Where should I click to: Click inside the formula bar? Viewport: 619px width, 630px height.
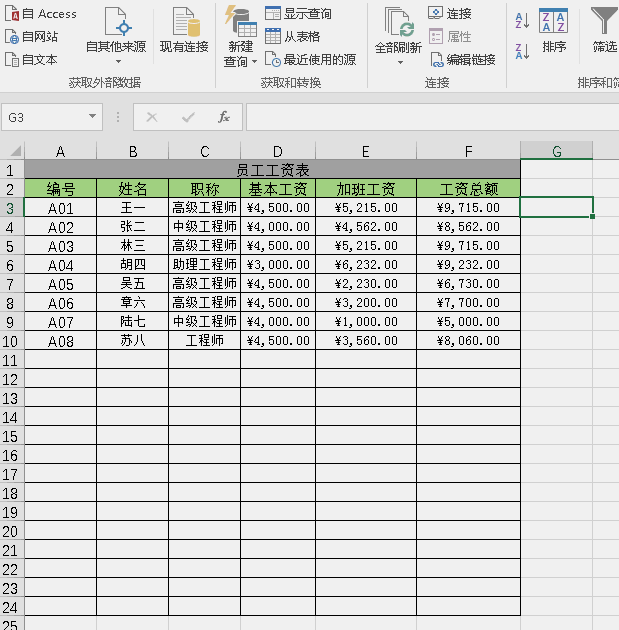433,117
